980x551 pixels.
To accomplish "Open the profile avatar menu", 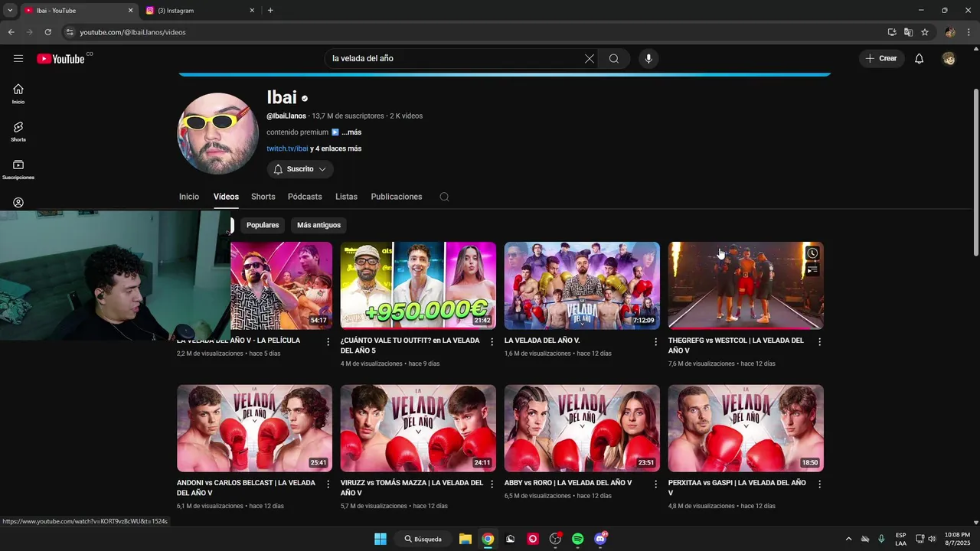I will [x=949, y=58].
